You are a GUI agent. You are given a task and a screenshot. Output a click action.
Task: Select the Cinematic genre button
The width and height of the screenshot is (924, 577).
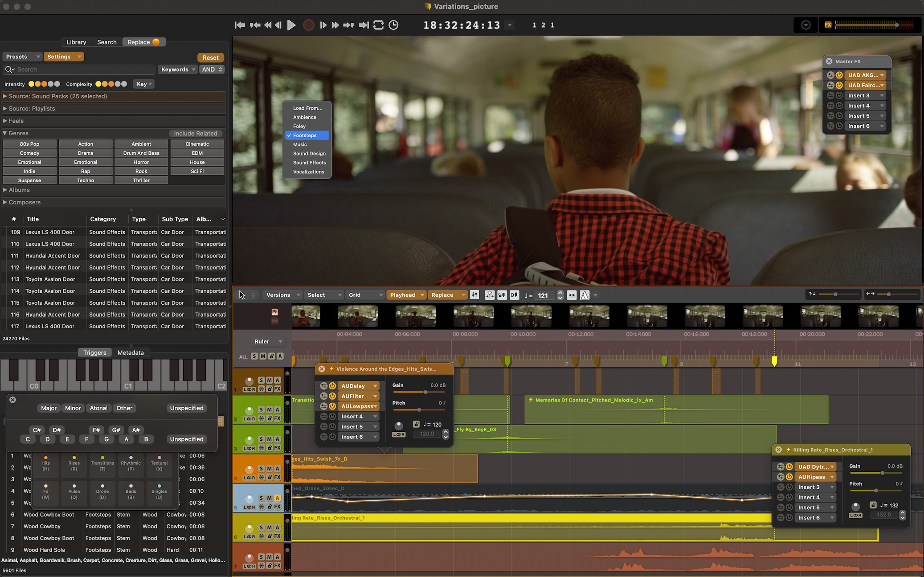point(197,144)
